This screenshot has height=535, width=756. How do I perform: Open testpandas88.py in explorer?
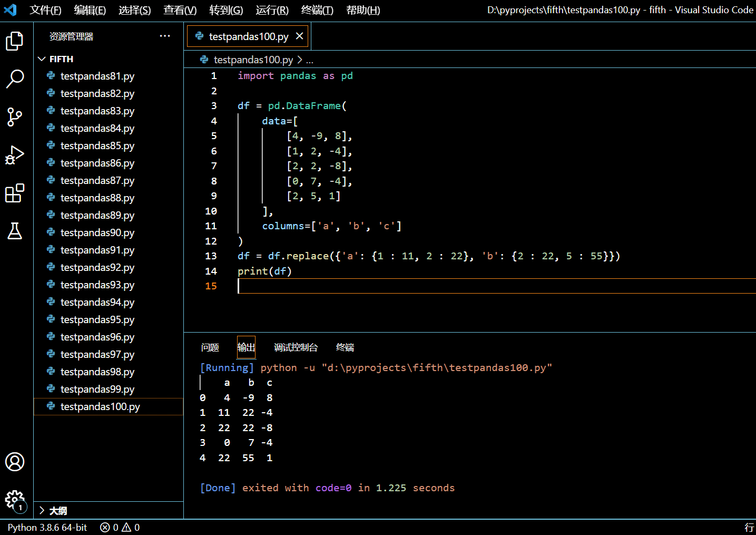tap(109, 198)
